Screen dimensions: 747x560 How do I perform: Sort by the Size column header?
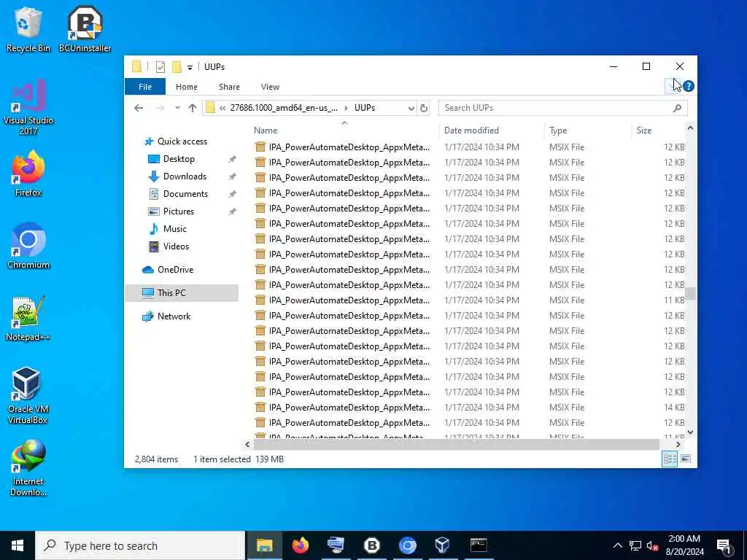click(659, 130)
